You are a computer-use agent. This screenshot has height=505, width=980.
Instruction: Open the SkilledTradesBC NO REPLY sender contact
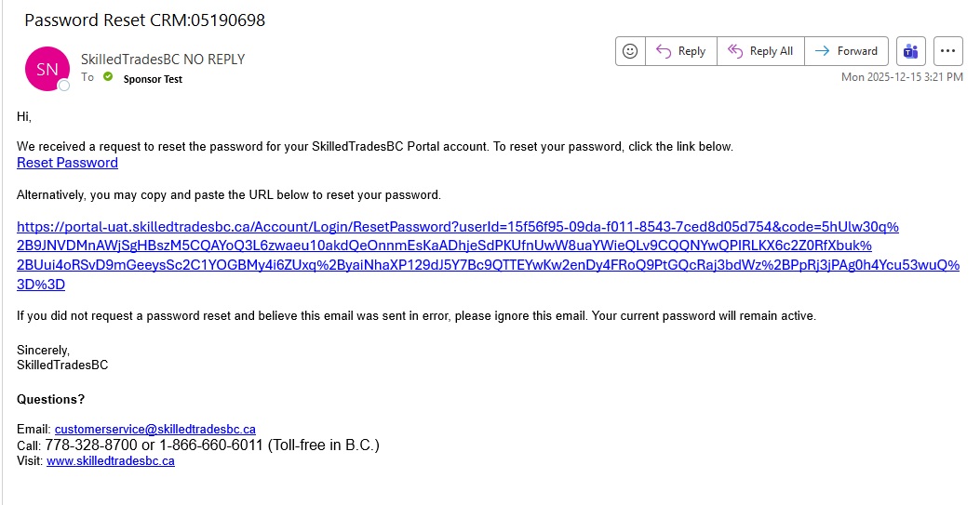163,59
